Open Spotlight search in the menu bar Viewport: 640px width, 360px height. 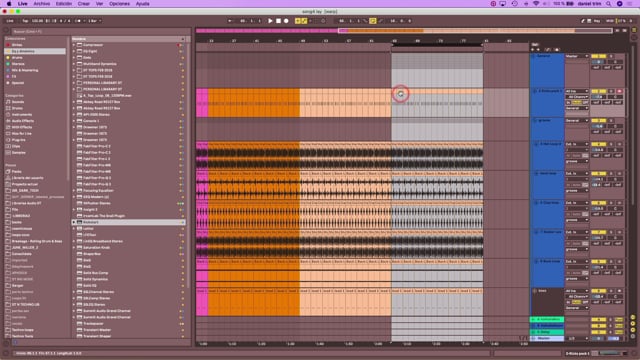[x=609, y=4]
